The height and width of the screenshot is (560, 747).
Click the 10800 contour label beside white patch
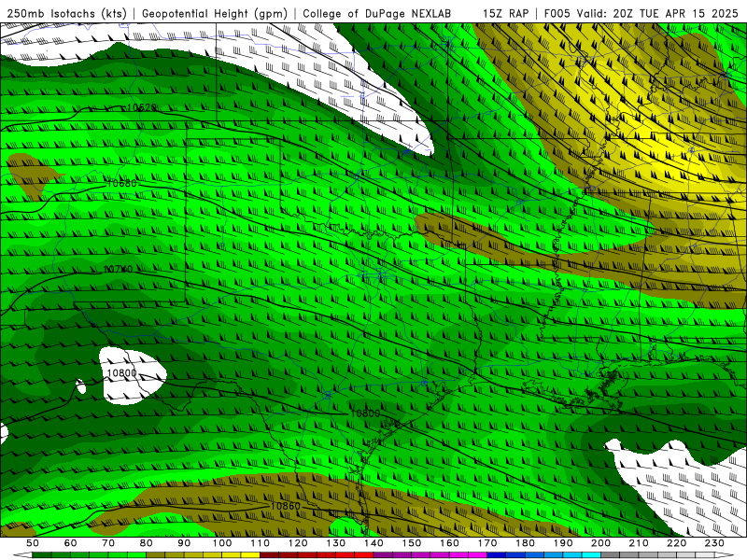pos(122,372)
